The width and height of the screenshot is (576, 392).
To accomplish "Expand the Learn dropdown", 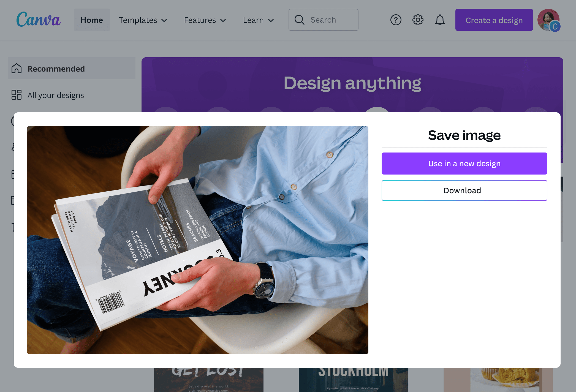I will point(258,20).
